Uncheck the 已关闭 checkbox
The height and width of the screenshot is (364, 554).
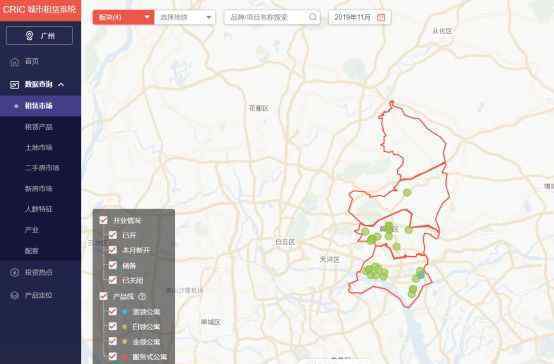(x=113, y=280)
